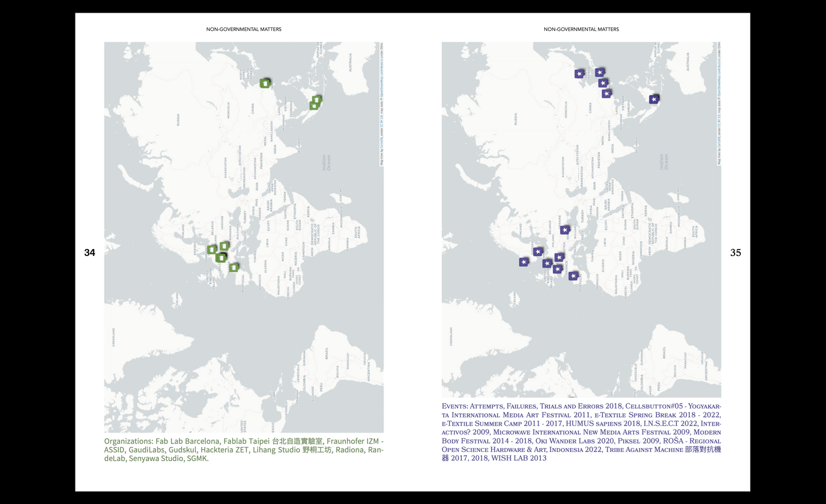Click the Indian Ocean label on the organizations map
This screenshot has height=504, width=826.
326,162
